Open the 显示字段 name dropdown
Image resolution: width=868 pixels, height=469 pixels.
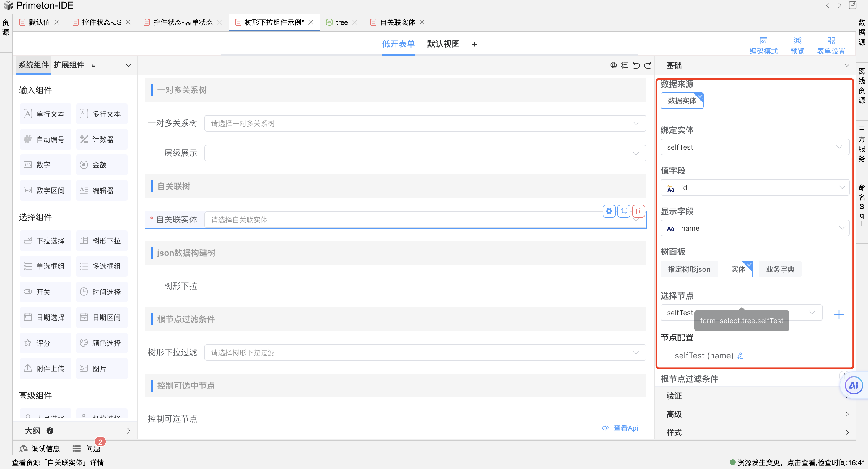click(754, 228)
